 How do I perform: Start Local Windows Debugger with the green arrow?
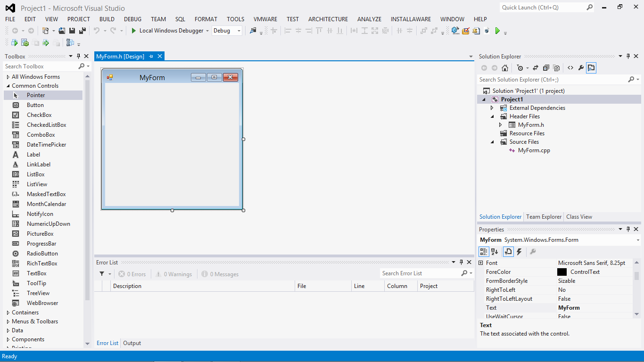[x=133, y=31]
